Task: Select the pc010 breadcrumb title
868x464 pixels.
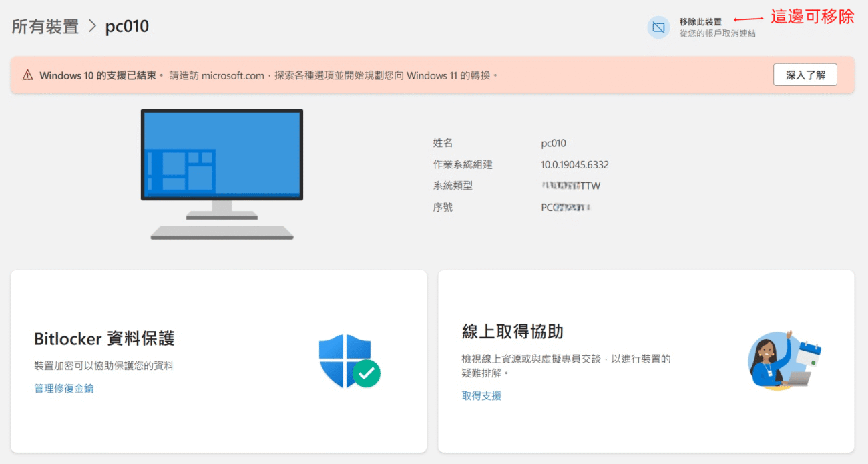Action: [x=127, y=27]
